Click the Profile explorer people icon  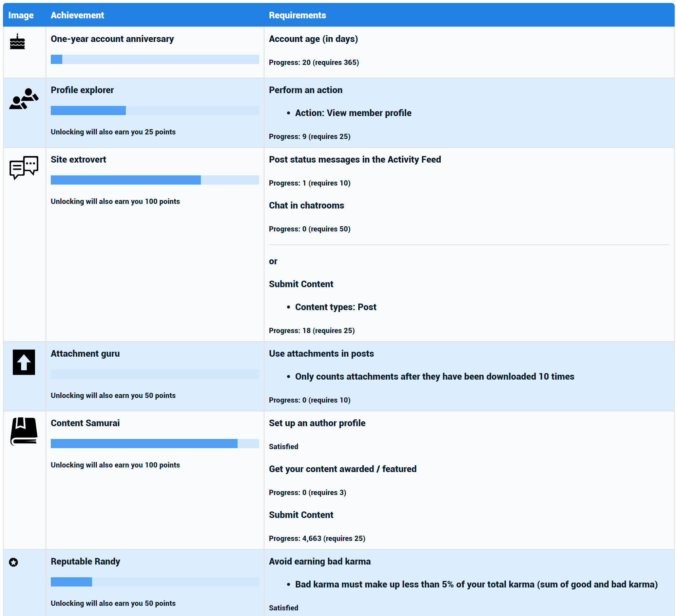tap(24, 99)
